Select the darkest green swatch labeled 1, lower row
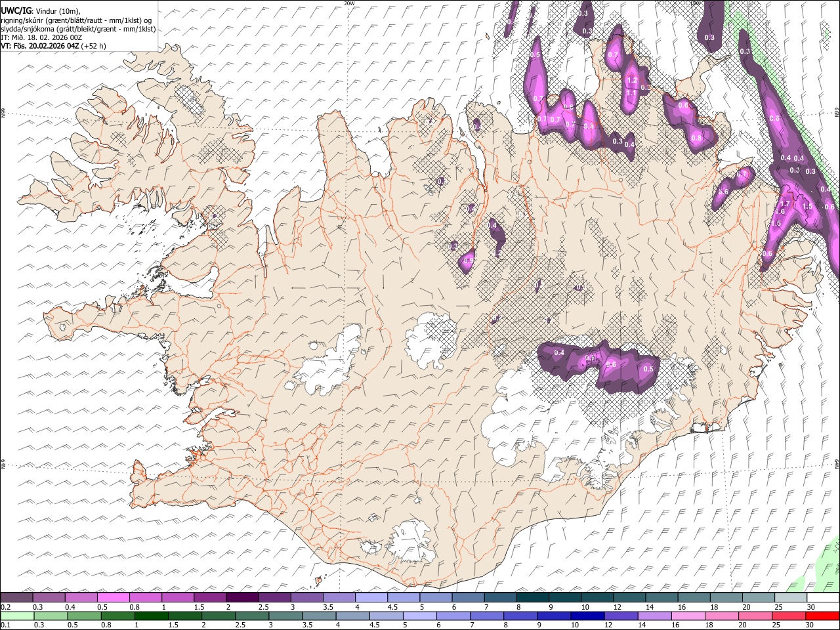Viewport: 840px width, 630px height. click(x=151, y=616)
